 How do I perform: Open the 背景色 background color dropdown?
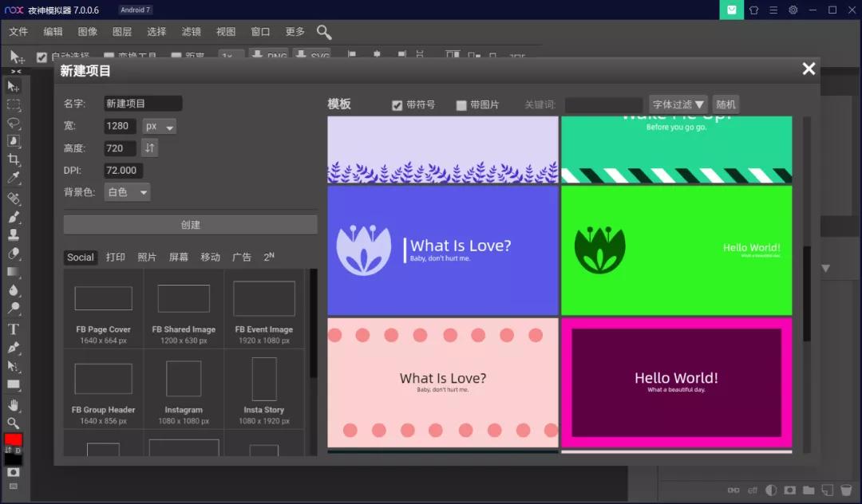(127, 191)
